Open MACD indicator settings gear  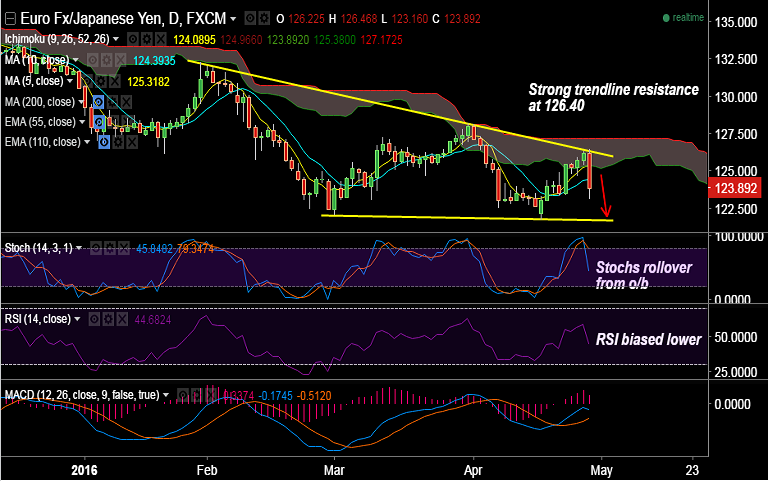(x=196, y=394)
